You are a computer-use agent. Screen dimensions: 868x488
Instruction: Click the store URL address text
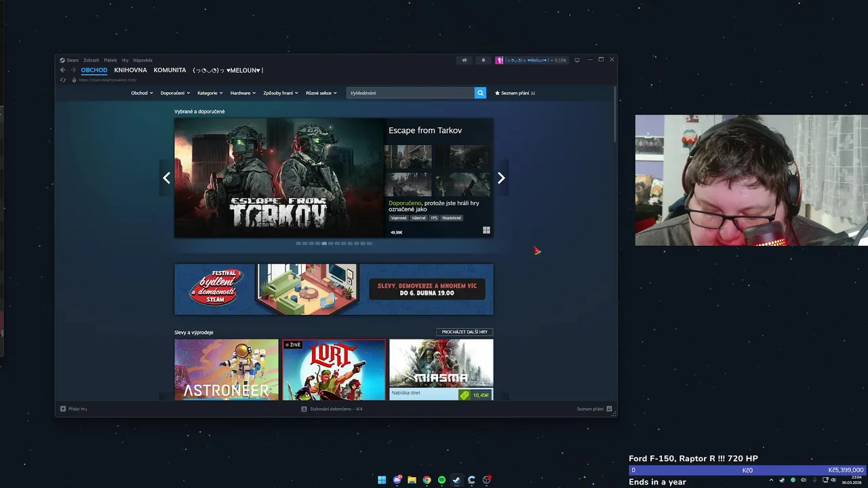[108, 80]
